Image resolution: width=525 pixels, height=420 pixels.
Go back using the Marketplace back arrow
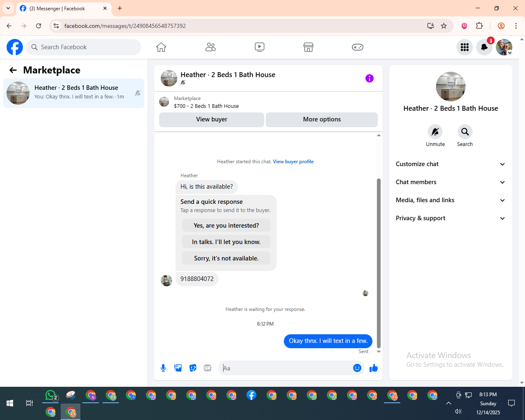coord(13,70)
